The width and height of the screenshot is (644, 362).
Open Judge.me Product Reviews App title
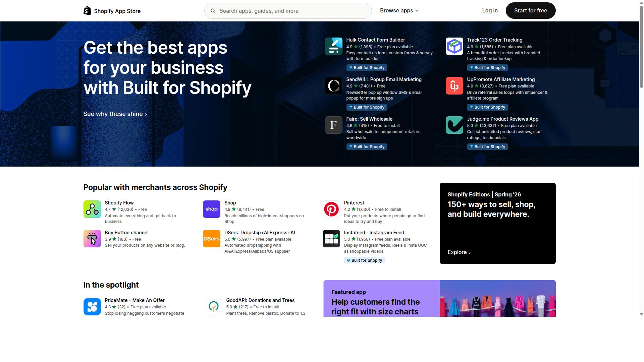click(502, 119)
